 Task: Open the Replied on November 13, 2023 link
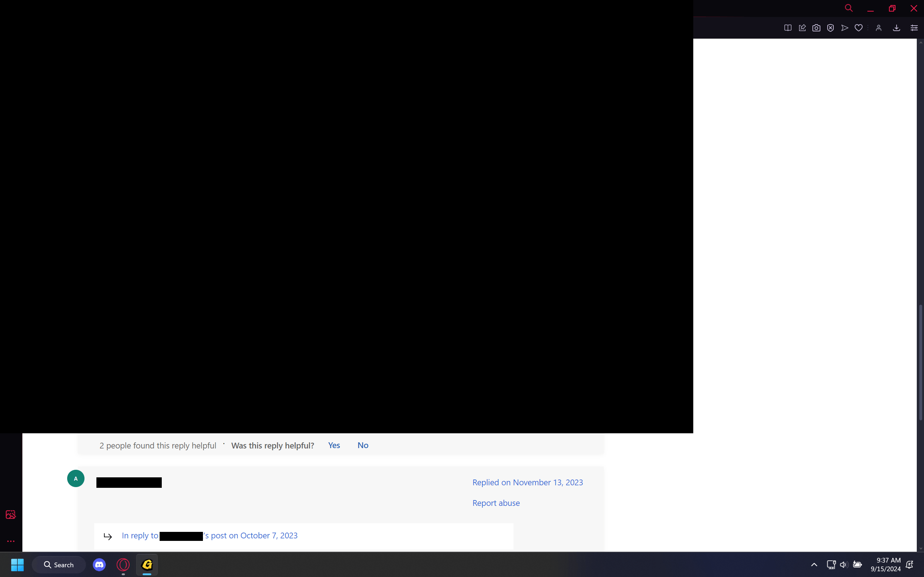point(527,482)
